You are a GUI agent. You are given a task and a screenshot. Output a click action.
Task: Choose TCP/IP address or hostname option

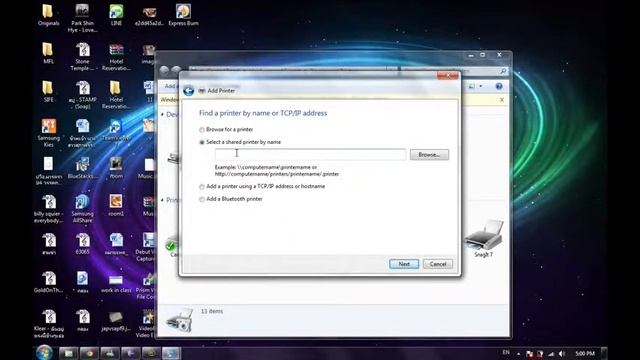pos(262,186)
